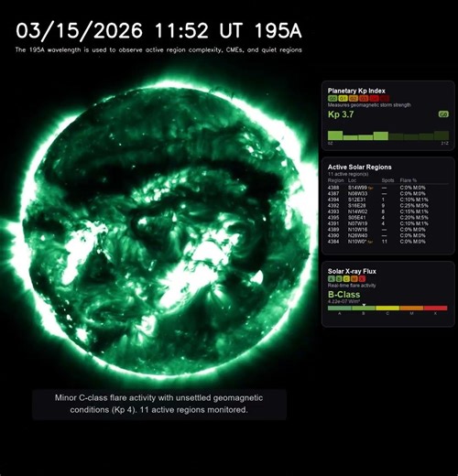Viewport: 458px width, 476px height.
Task: Click the orange G2 storm-level badge
Action: coord(354,99)
